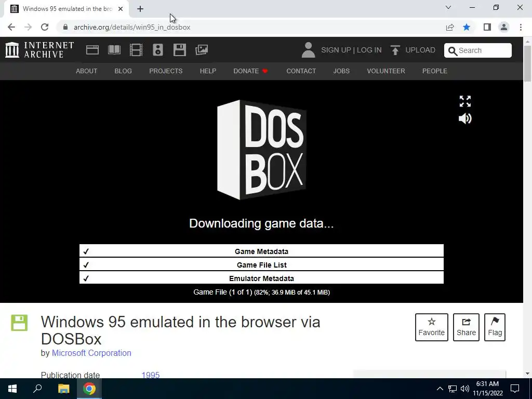The width and height of the screenshot is (532, 399).
Task: Open the PEOPLE menu item
Action: coord(435,71)
